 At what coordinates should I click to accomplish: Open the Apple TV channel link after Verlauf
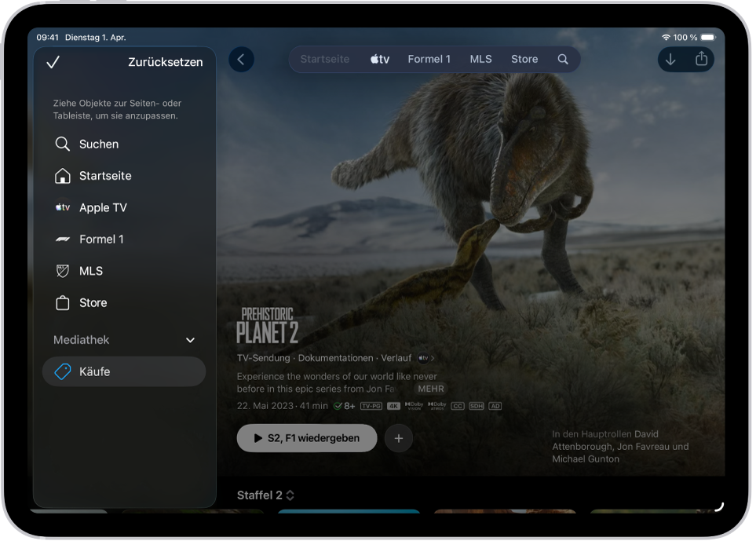(x=426, y=358)
